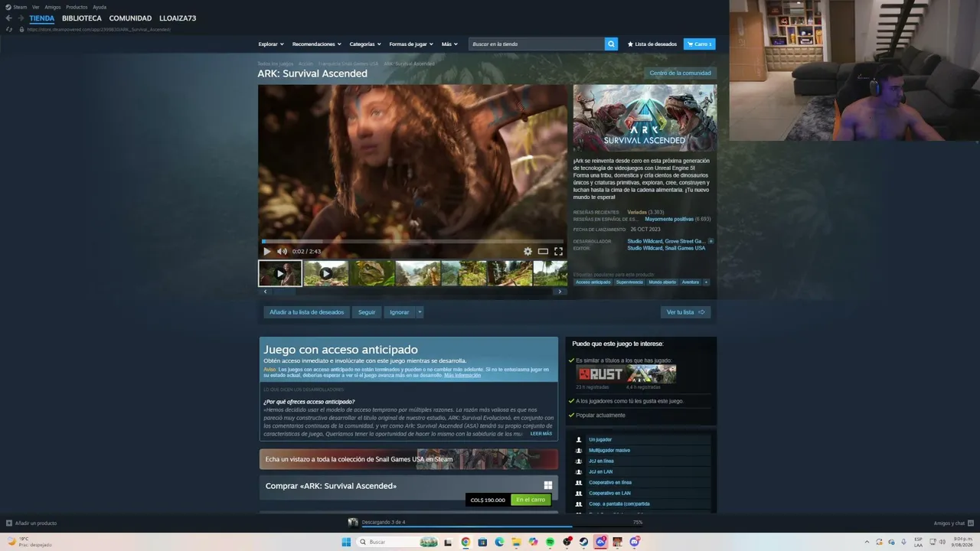Mute the trailer volume
The height and width of the screenshot is (551, 980).
coord(282,251)
